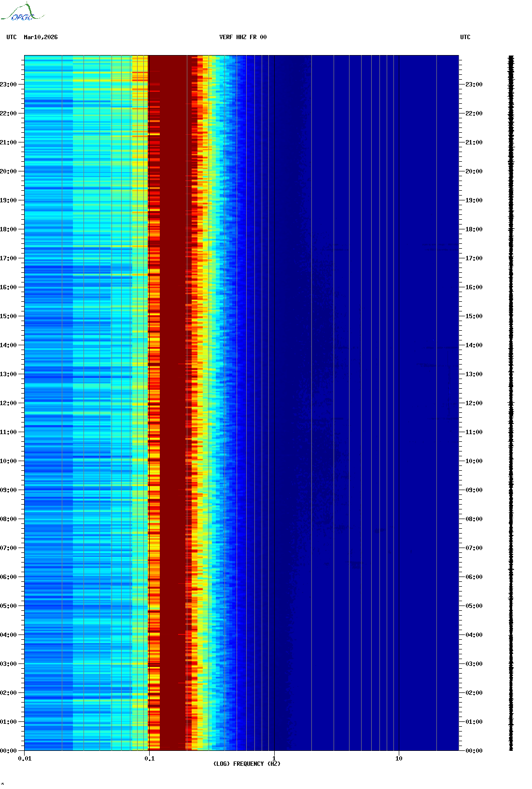
Task: Click 22:00 on the right time axis
Action: click(x=474, y=113)
